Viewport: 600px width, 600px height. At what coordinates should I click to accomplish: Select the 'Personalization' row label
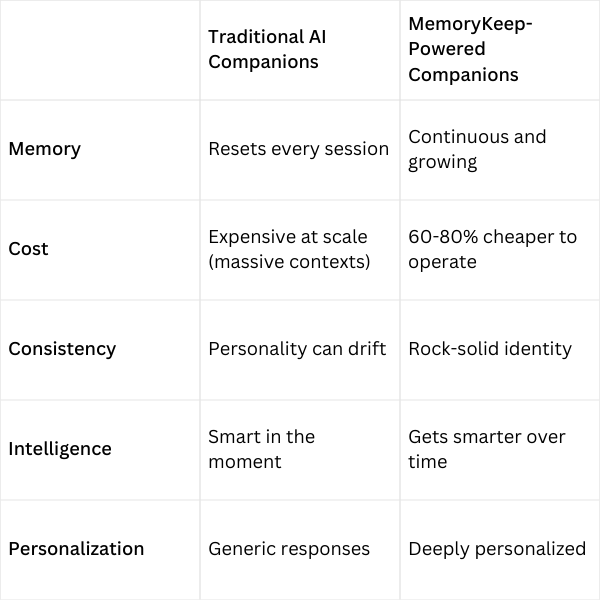pos(76,549)
